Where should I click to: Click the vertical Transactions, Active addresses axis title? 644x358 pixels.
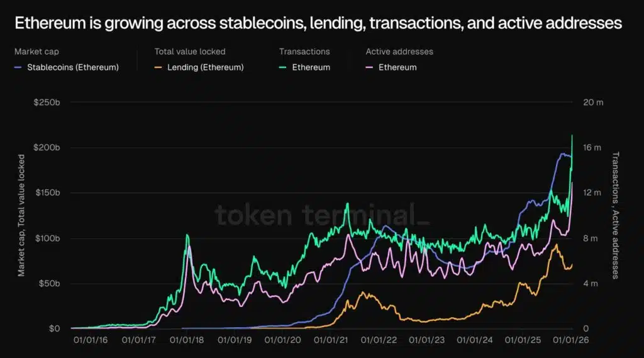pos(616,215)
